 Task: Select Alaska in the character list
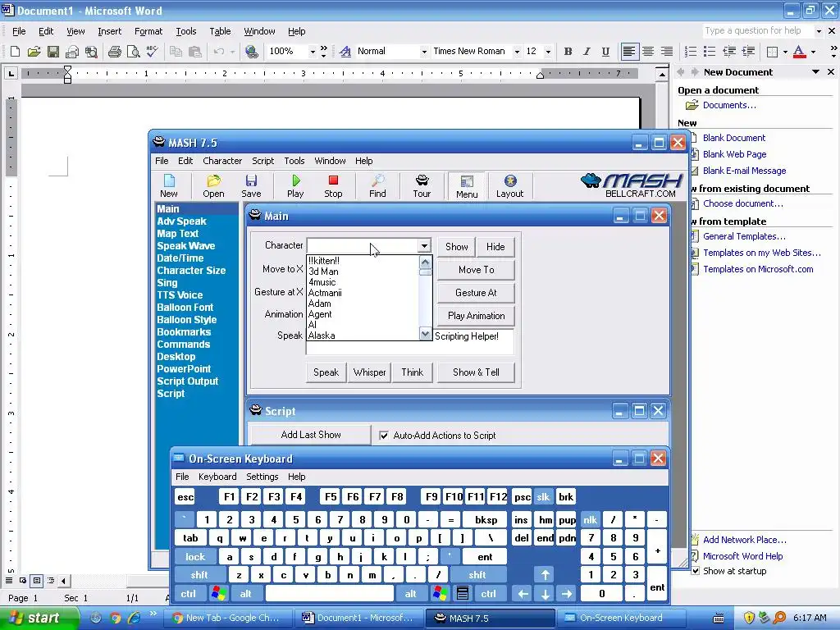click(322, 336)
